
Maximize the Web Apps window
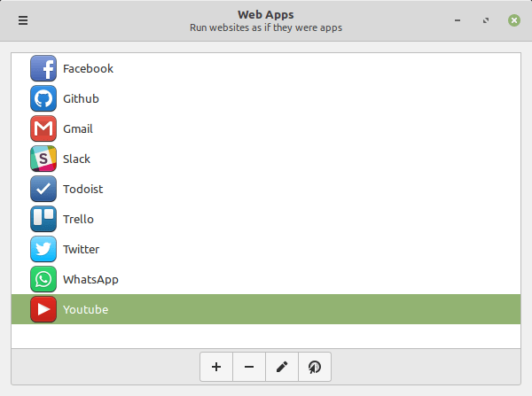click(486, 20)
